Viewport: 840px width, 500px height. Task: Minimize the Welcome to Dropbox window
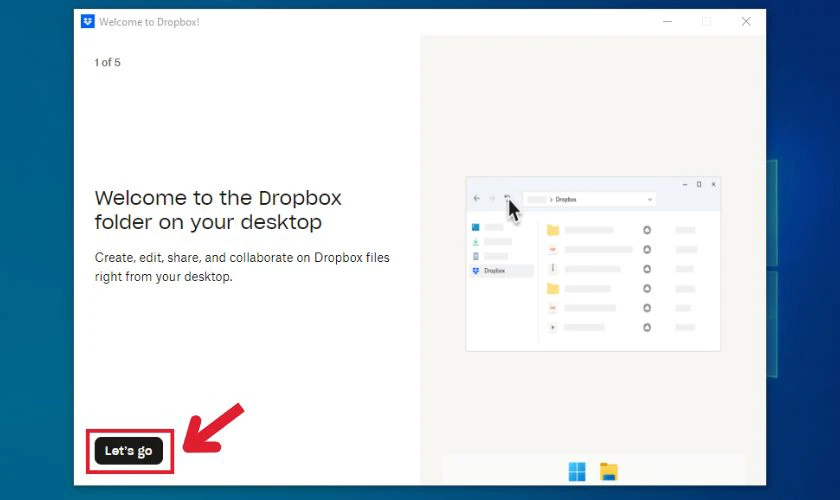click(x=668, y=21)
